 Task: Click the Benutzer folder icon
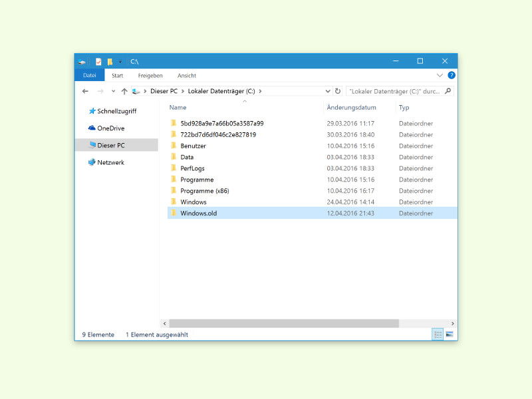(x=174, y=145)
